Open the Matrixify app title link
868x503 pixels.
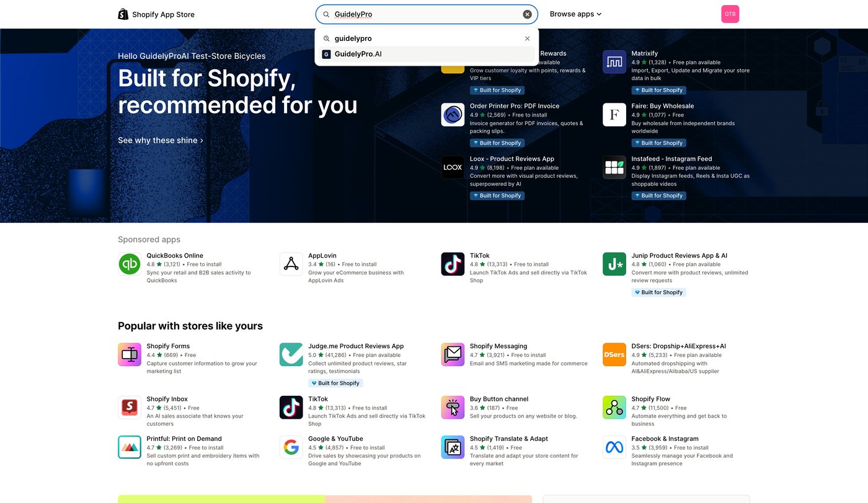[645, 53]
